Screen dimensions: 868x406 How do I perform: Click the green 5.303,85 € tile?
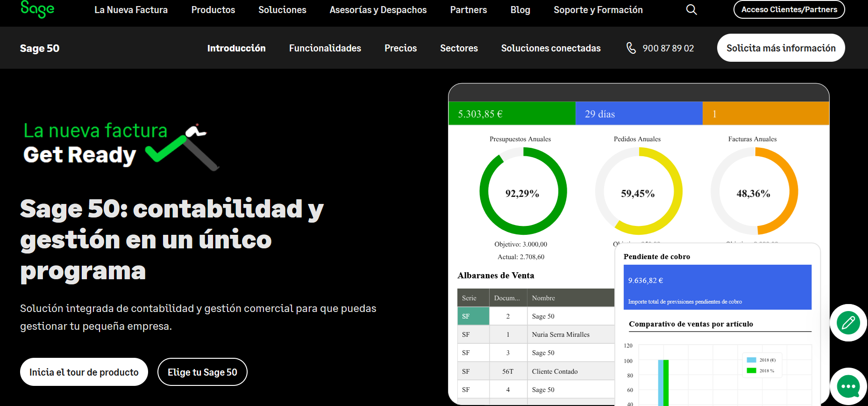point(512,114)
